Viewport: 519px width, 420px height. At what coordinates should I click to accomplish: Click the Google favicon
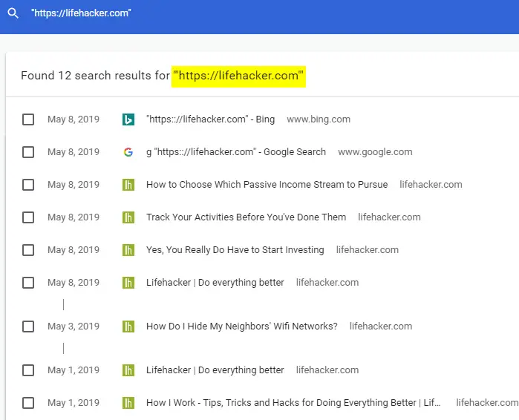(x=128, y=152)
